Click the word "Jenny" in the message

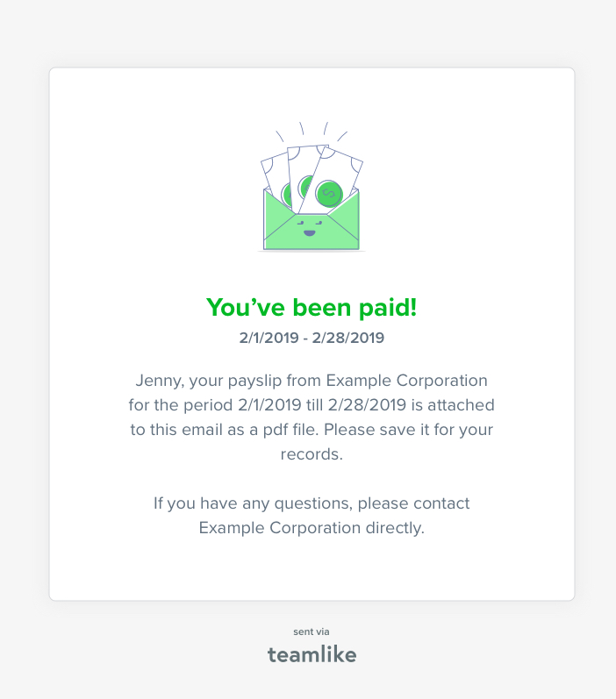(159, 382)
